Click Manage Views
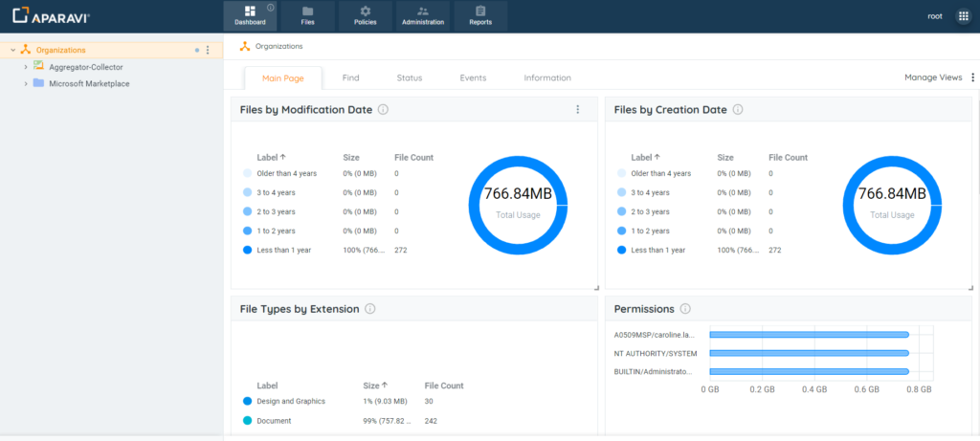Screen dimensions: 980x441 pyautogui.click(x=933, y=77)
